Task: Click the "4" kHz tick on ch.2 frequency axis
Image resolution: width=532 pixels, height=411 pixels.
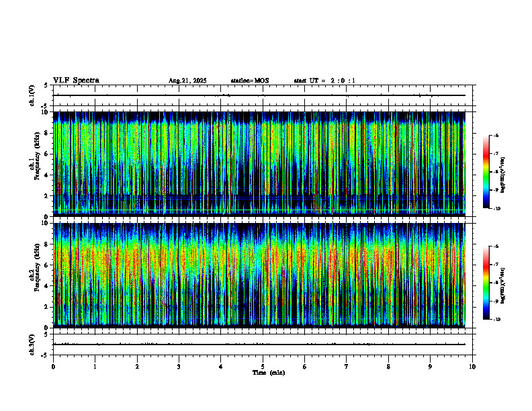Action: pyautogui.click(x=46, y=286)
